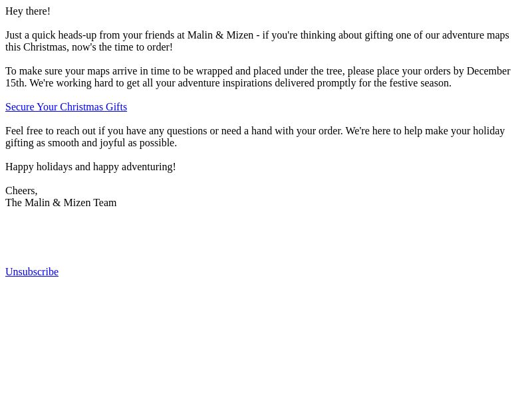Click the word 'December' in deadline sentence
This screenshot has height=399, width=532.
(x=489, y=71)
